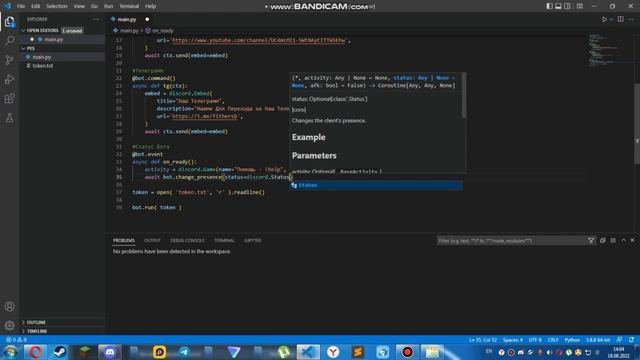Viewport: 640px width, 360px height.
Task: Open the Explorer view in activity bar
Action: click(x=9, y=22)
